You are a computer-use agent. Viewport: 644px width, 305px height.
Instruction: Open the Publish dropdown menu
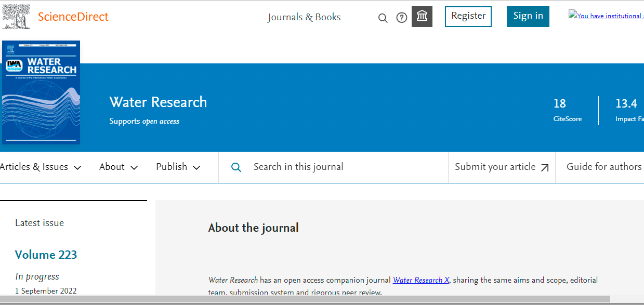coord(178,167)
